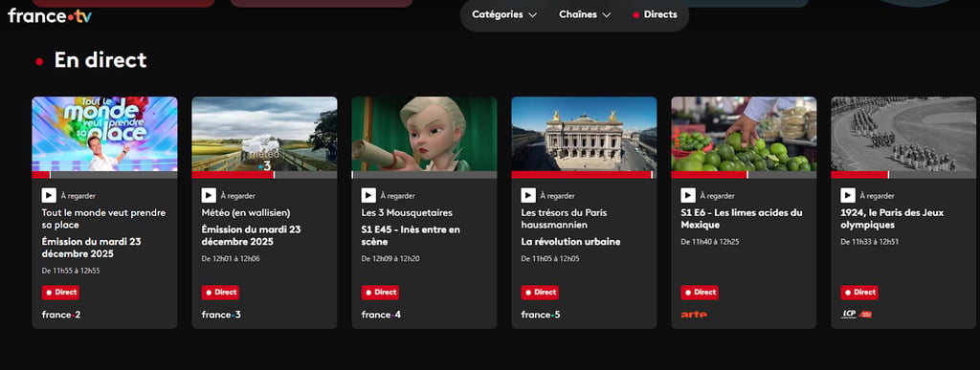Image resolution: width=980 pixels, height=370 pixels.
Task: Click 'De 12h01 à 12h06' time text
Action: 231,258
